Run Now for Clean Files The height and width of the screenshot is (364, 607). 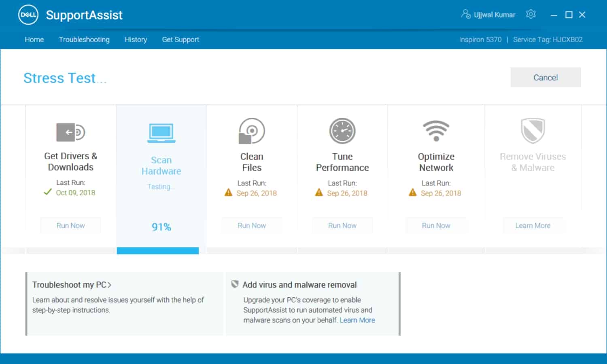point(252,225)
